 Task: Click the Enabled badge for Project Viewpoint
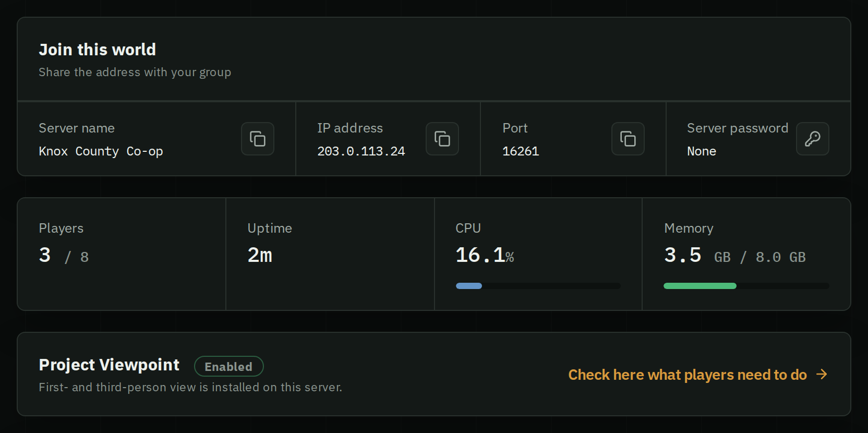point(228,366)
